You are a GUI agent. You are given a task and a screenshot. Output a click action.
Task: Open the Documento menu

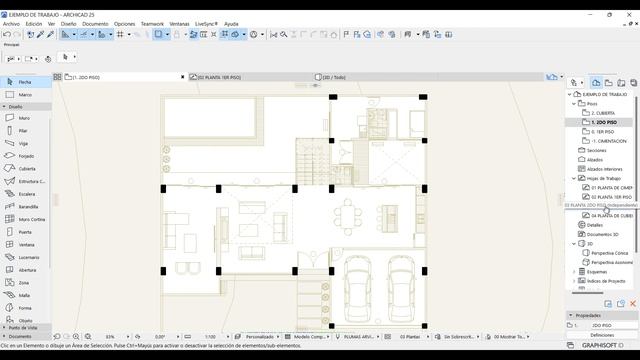[x=95, y=24]
